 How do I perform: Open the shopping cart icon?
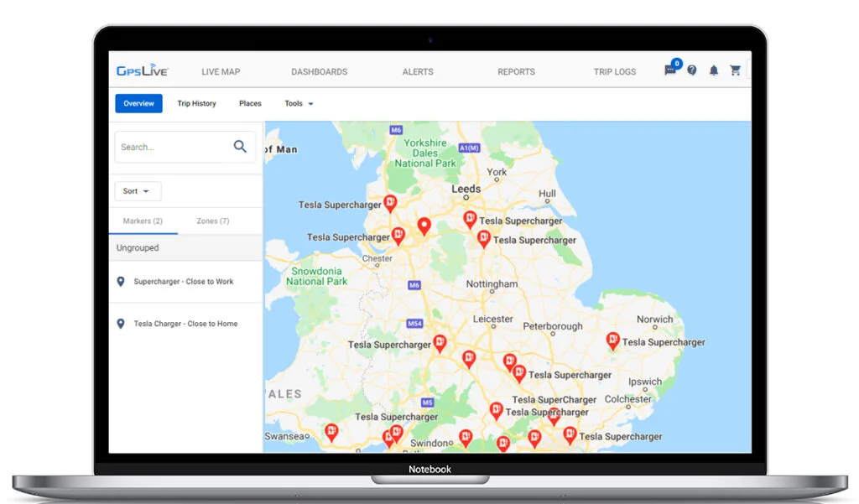click(x=735, y=70)
